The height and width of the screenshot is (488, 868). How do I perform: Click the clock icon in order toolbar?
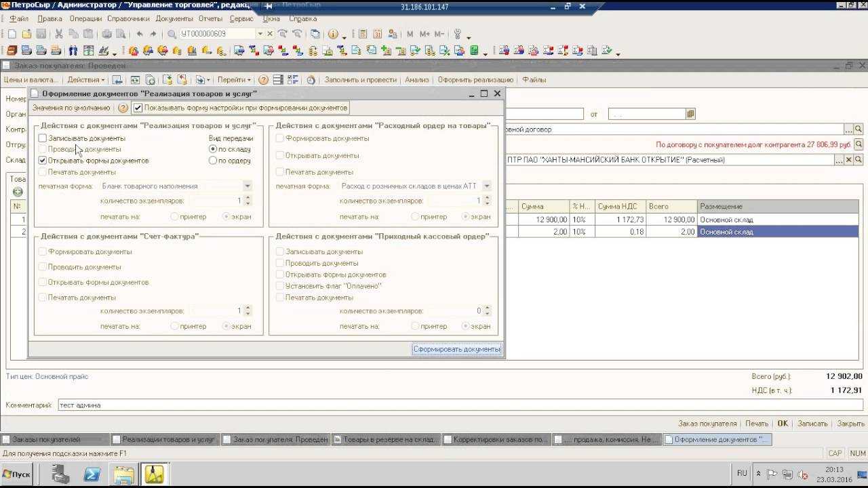click(x=311, y=80)
